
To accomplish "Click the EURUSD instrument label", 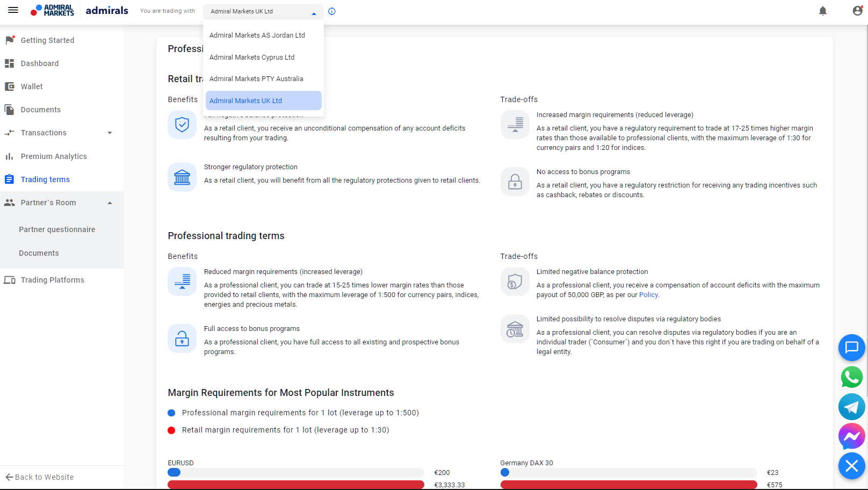I will (x=180, y=463).
